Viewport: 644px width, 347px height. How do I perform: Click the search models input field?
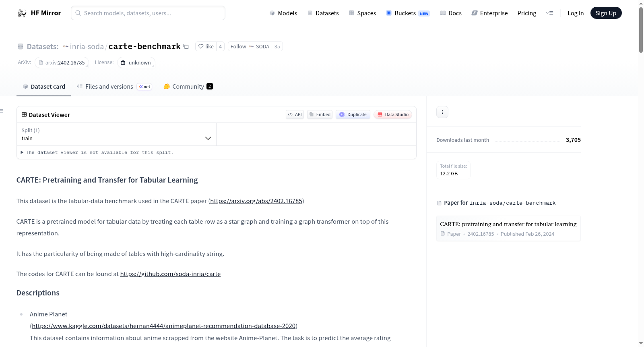[x=148, y=13]
